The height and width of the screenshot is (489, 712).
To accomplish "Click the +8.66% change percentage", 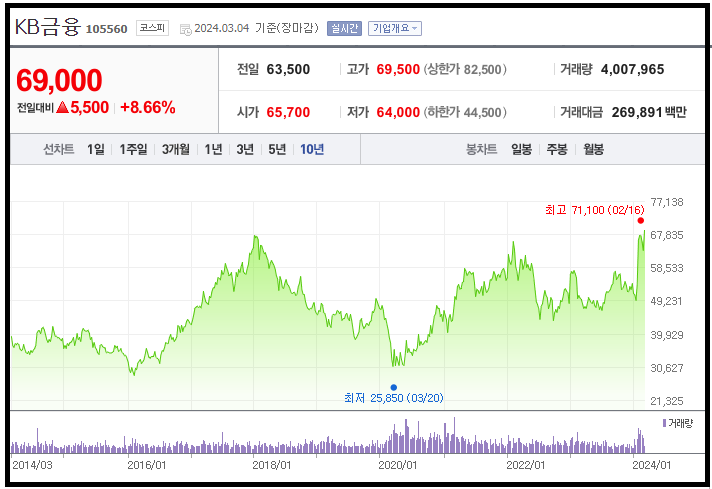I will pos(148,108).
